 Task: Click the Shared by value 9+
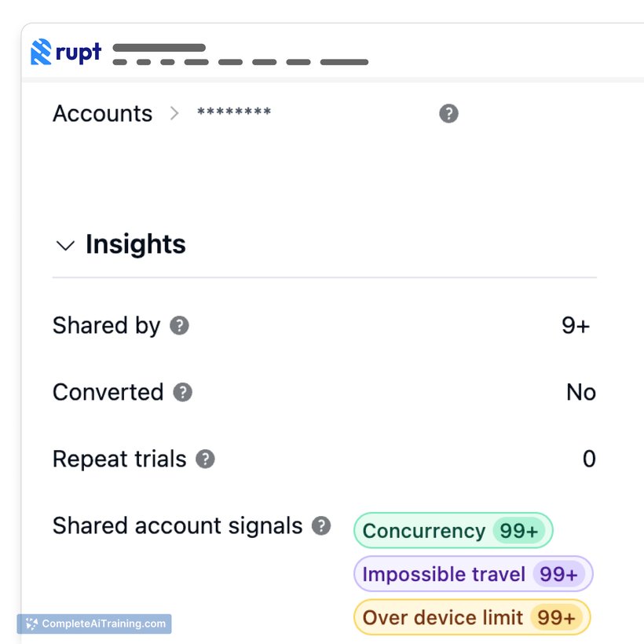pyautogui.click(x=576, y=326)
